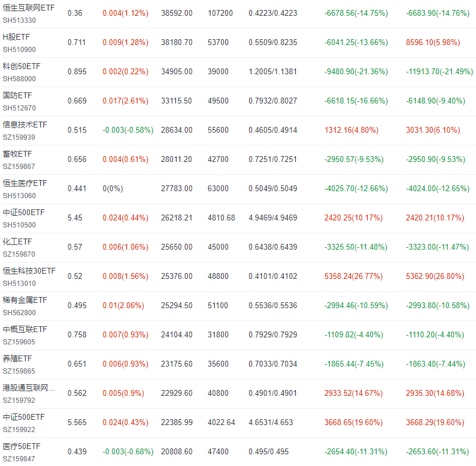Select cumulative profit 2420.21(10.17%)
476x466 pixels.
point(434,218)
